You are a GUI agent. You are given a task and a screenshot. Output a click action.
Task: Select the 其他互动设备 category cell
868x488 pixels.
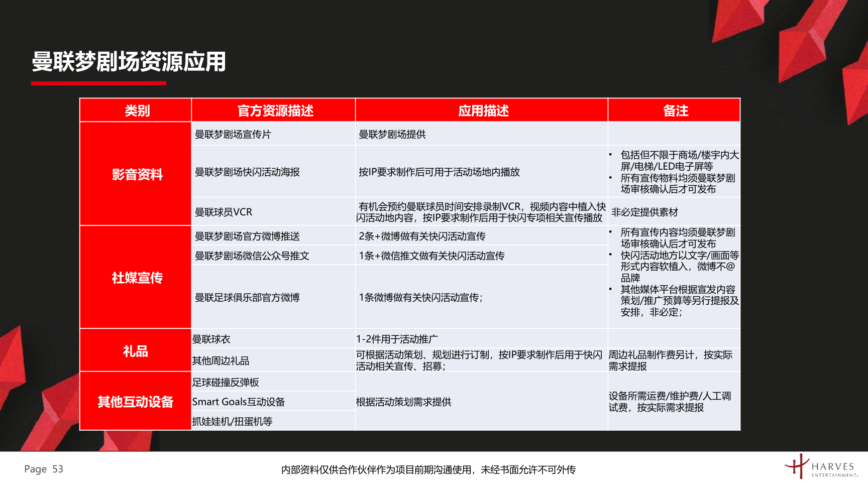[136, 401]
